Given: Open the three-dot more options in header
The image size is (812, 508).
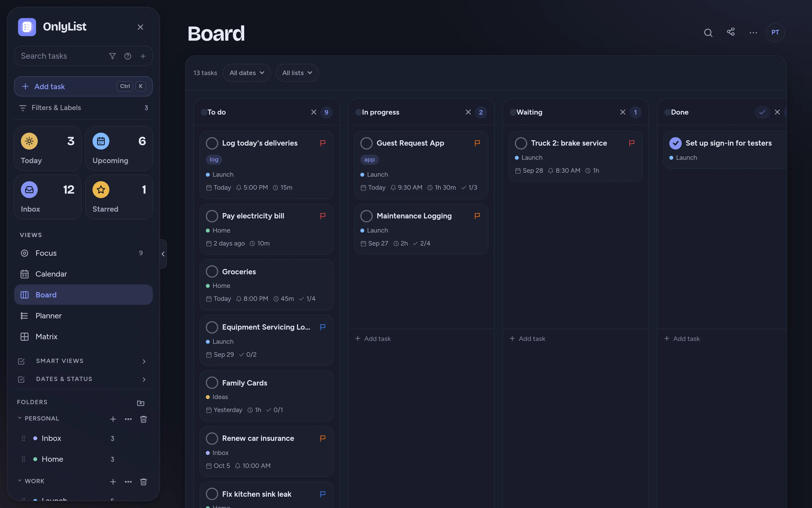Looking at the screenshot, I should click(x=753, y=32).
